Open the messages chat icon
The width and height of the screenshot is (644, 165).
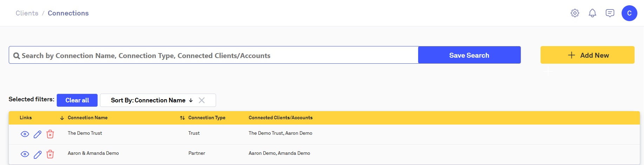coord(610,13)
